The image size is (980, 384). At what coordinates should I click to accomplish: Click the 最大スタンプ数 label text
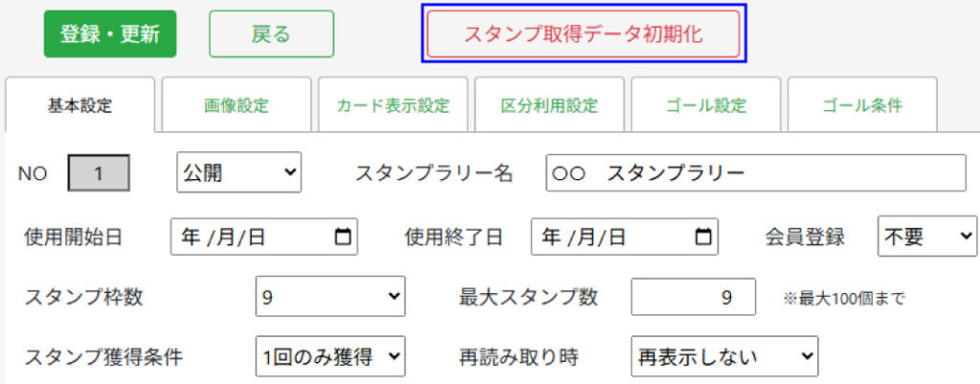click(x=528, y=297)
